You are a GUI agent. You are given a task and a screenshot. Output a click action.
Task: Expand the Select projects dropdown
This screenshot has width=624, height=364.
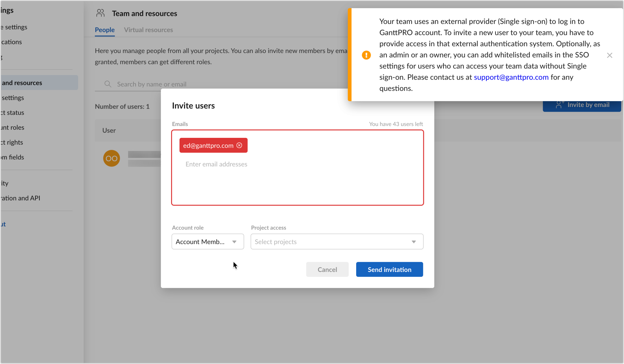(337, 241)
